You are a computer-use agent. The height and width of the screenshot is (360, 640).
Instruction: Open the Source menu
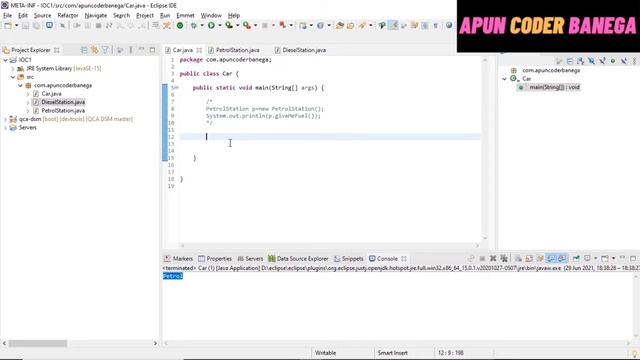42,16
